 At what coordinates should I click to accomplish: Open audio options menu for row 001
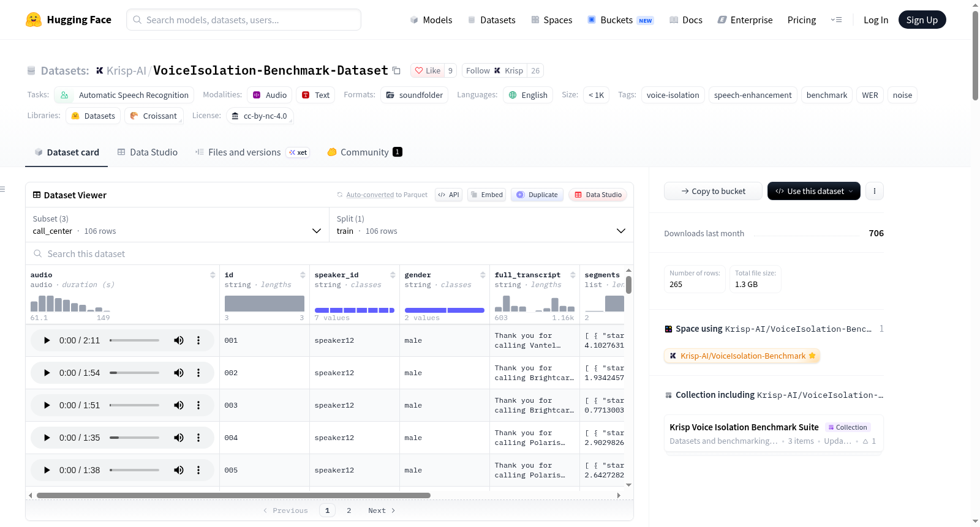click(x=198, y=340)
